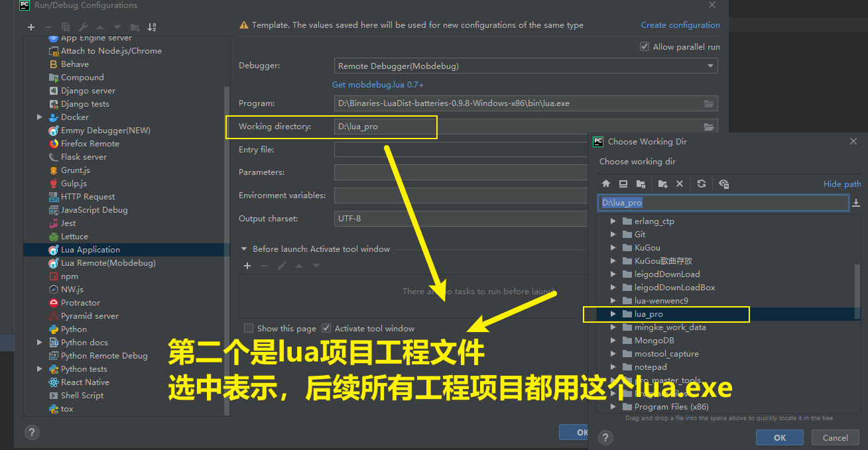Screen dimensions: 868x450
Task: Open the Debugger dropdown list
Action: click(x=710, y=66)
